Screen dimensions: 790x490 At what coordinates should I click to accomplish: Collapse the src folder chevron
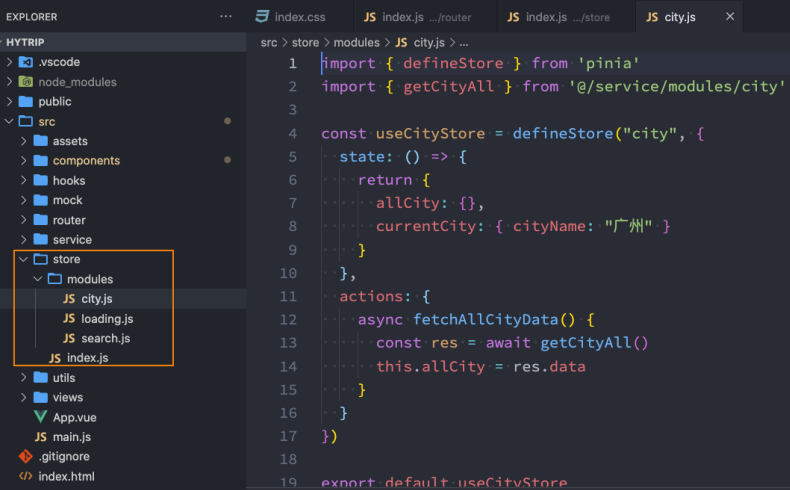point(9,121)
